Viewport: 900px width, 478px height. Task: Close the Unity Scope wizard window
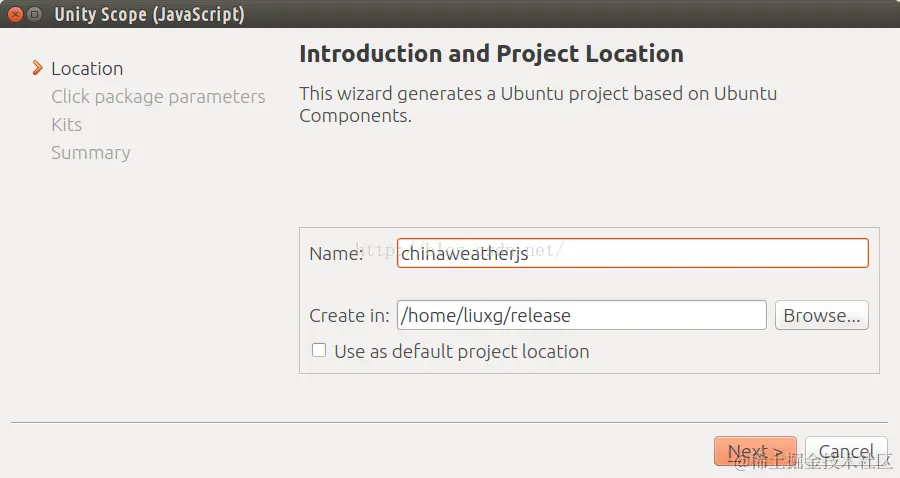(x=15, y=14)
